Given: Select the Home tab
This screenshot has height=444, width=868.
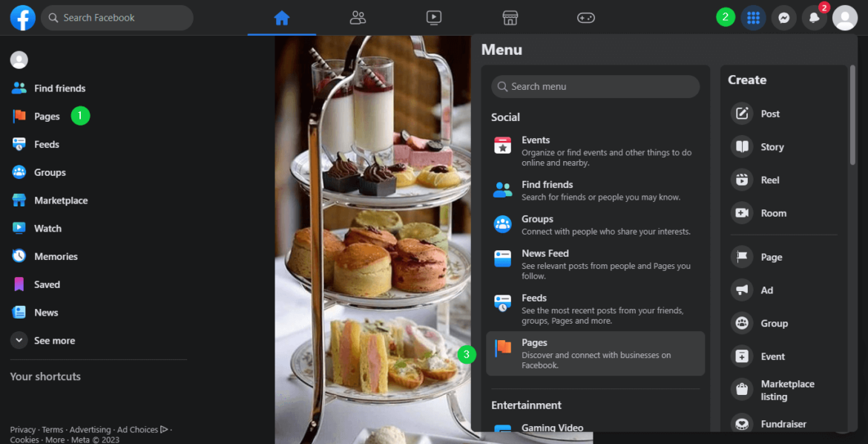Looking at the screenshot, I should (281, 16).
